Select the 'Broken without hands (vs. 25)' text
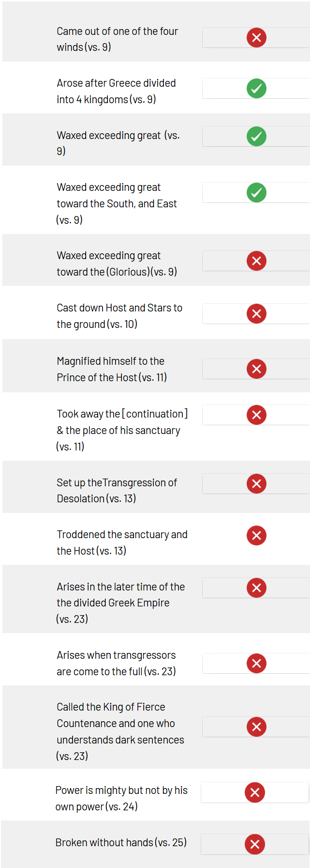310x868 pixels. 121,843
